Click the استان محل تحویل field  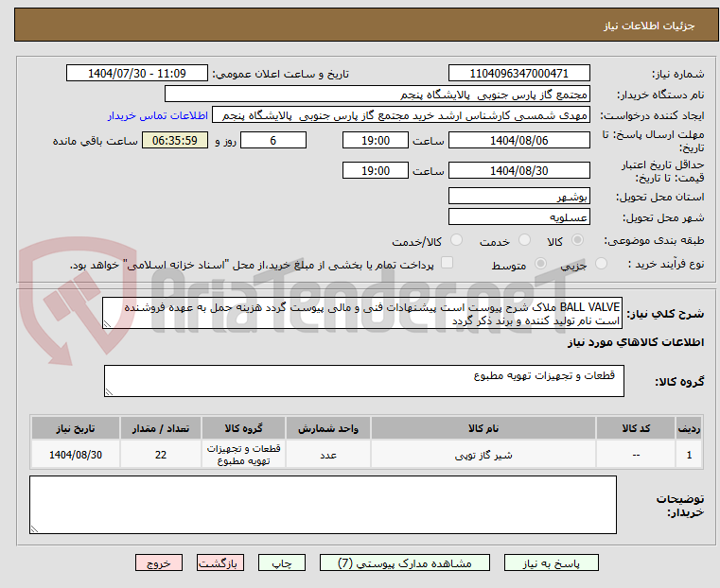(x=518, y=197)
